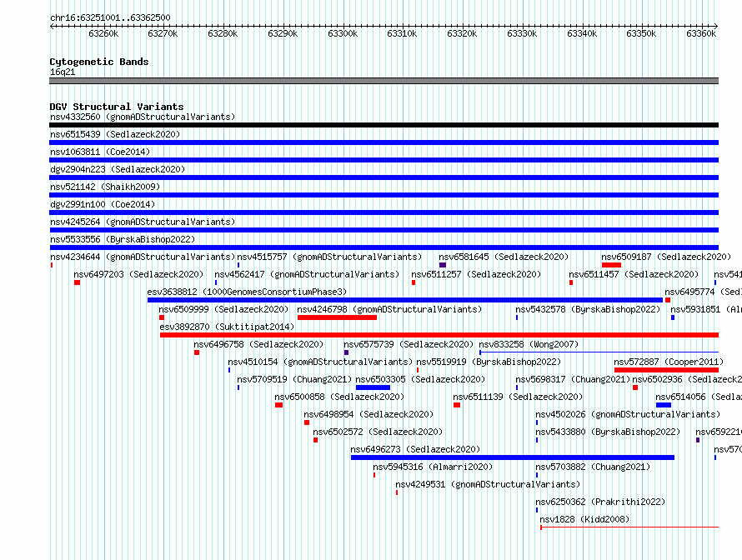742x560 pixels.
Task: Click nsv4245264 gnomAD variant label
Action: tap(143, 222)
